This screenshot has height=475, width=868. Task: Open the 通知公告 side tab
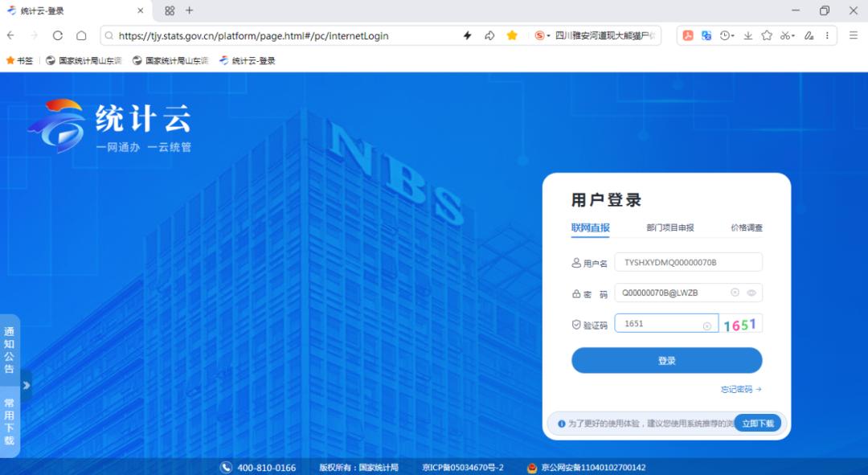pos(10,350)
